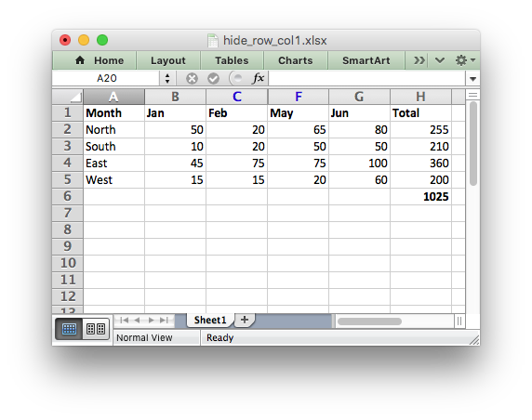532x420 pixels.
Task: Switch to Normal View layout button
Action: 69,329
